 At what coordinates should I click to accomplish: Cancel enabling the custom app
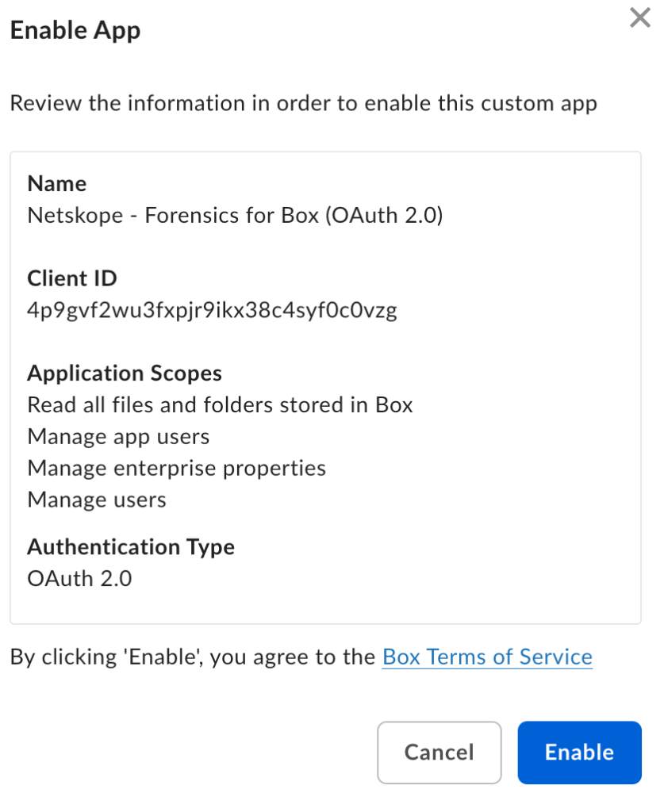click(439, 753)
